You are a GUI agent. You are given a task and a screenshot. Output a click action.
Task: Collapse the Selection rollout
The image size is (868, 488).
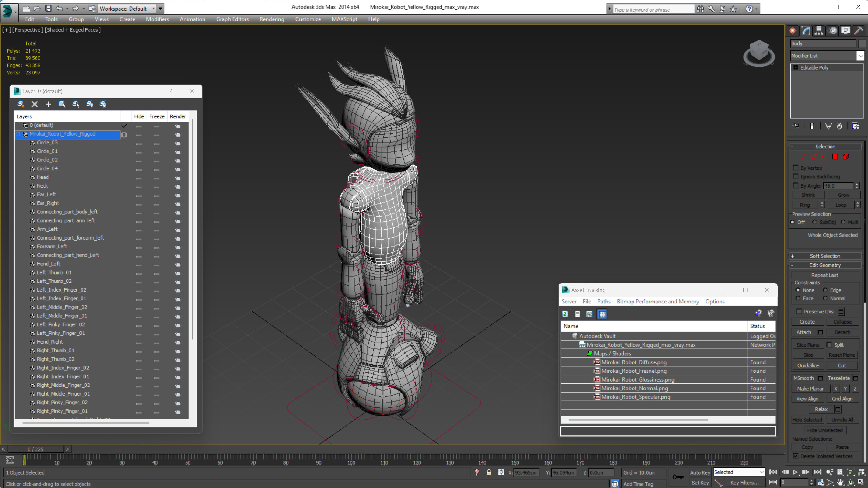click(825, 147)
